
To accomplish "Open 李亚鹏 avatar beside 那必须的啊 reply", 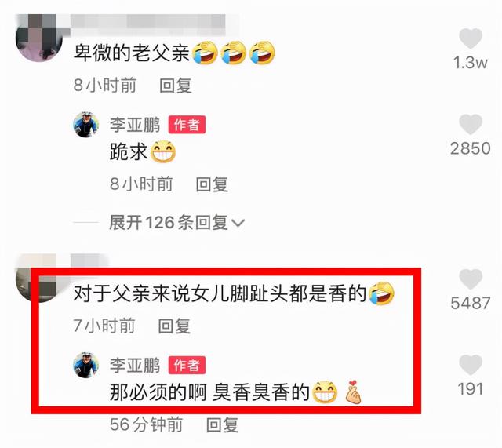I will click(86, 366).
